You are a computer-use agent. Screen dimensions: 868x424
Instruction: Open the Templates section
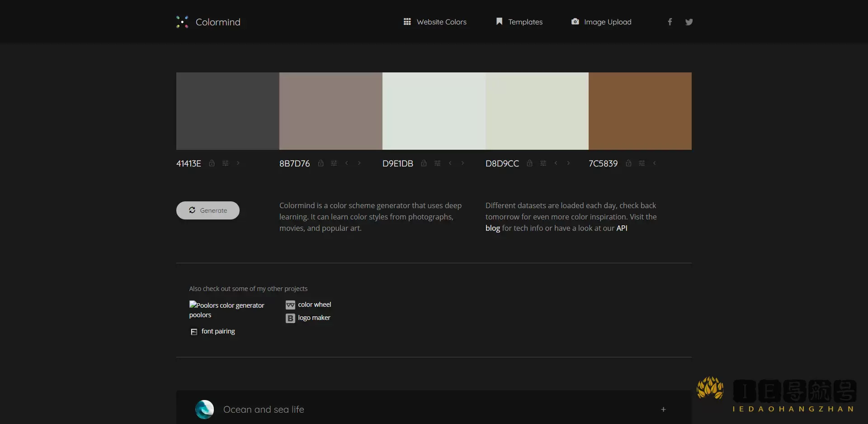click(519, 21)
